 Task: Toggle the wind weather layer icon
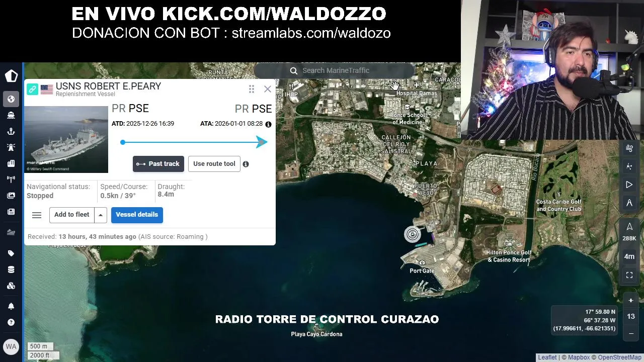(629, 148)
